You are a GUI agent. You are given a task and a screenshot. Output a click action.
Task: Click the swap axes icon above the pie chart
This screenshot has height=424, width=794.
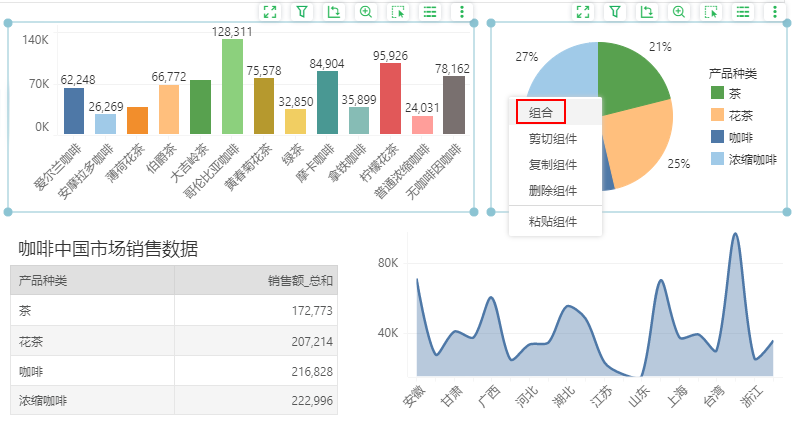647,12
